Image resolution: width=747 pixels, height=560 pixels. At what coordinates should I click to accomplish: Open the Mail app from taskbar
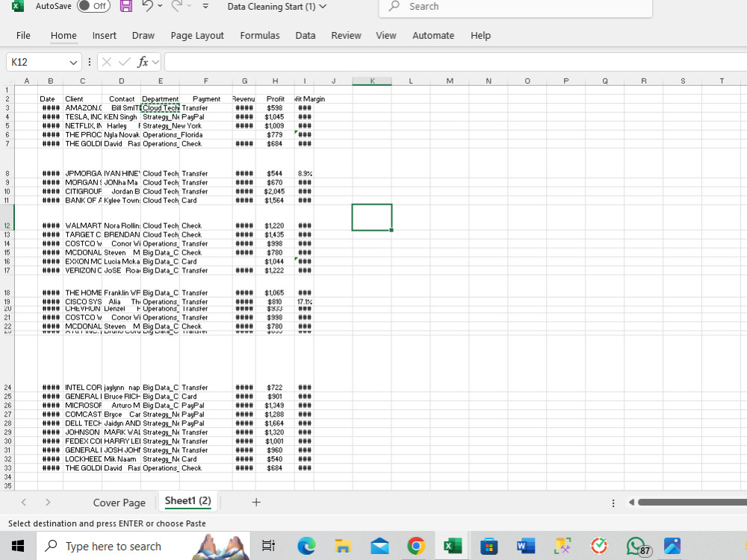[379, 546]
